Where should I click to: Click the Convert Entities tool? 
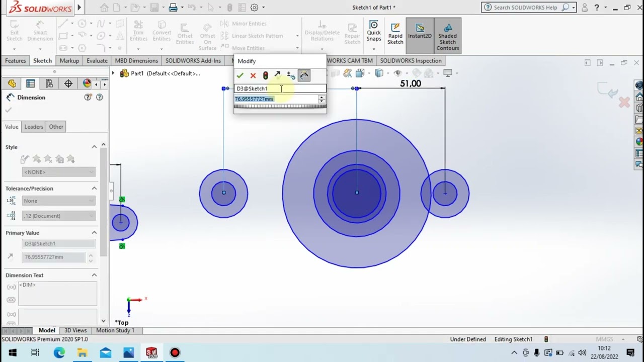coord(162,32)
